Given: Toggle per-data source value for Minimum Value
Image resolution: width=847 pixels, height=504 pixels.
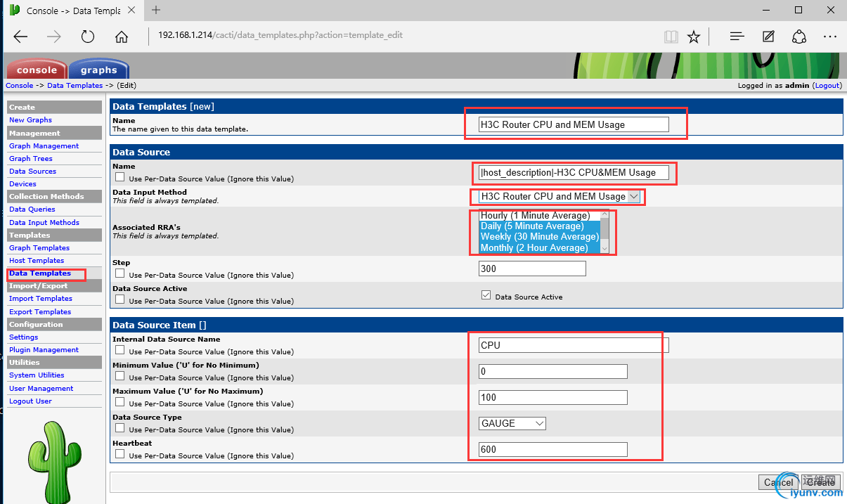Looking at the screenshot, I should [120, 377].
